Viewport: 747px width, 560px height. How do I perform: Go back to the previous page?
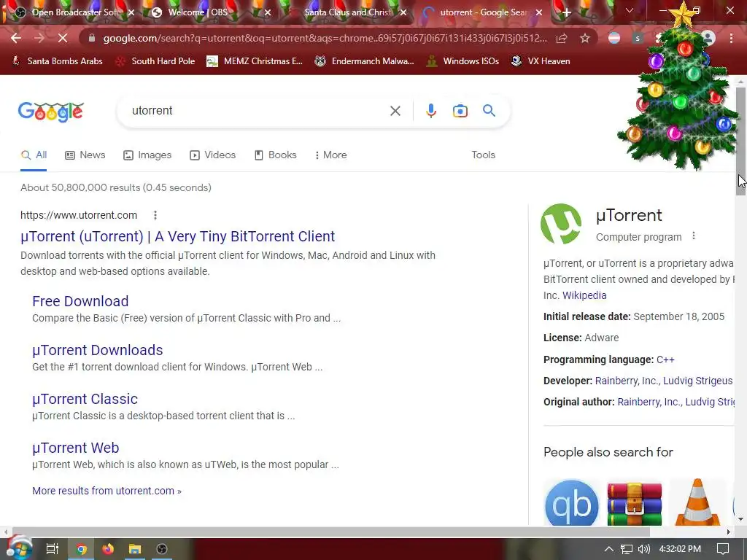pyautogui.click(x=16, y=38)
